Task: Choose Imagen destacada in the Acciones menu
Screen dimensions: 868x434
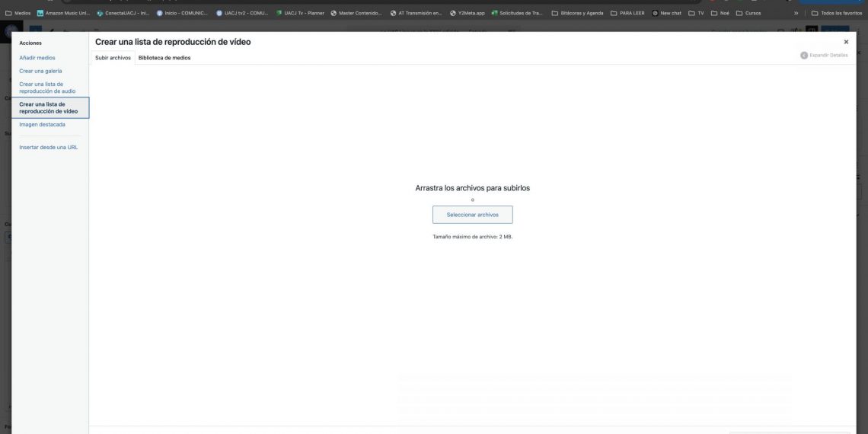Action: tap(42, 124)
